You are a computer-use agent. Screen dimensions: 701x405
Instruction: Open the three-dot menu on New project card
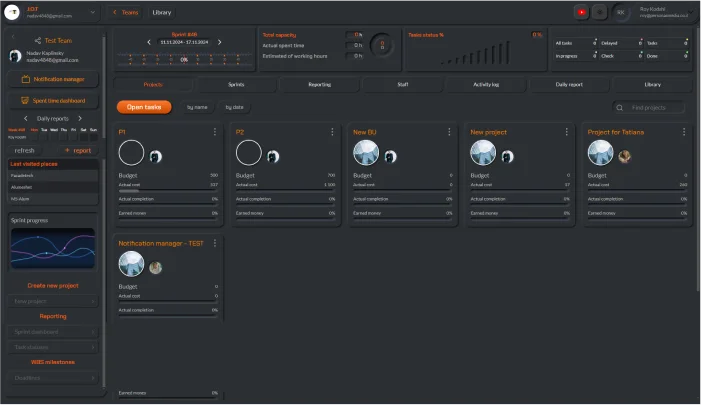pyautogui.click(x=566, y=132)
